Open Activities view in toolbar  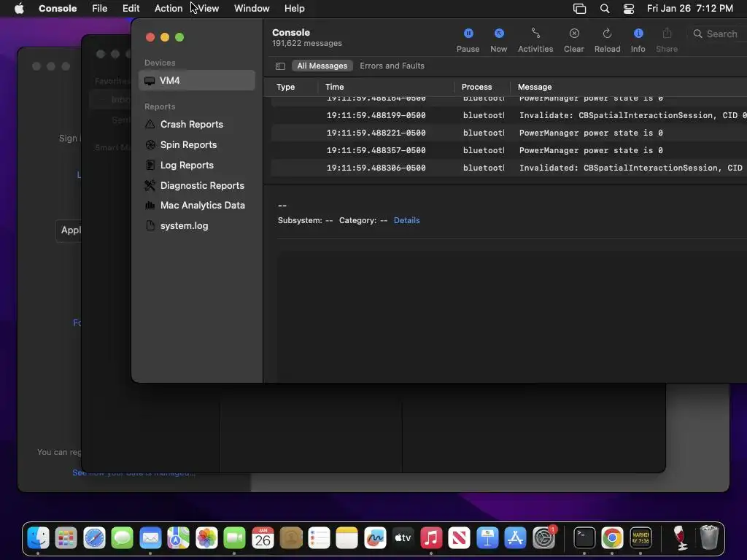(535, 40)
